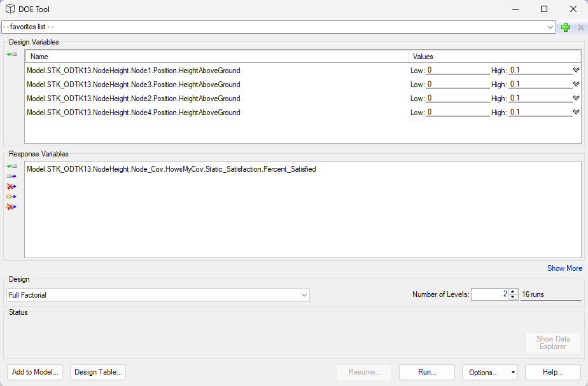Open the Options dropdown button
Screen dimensions: 588x386
pos(489,372)
